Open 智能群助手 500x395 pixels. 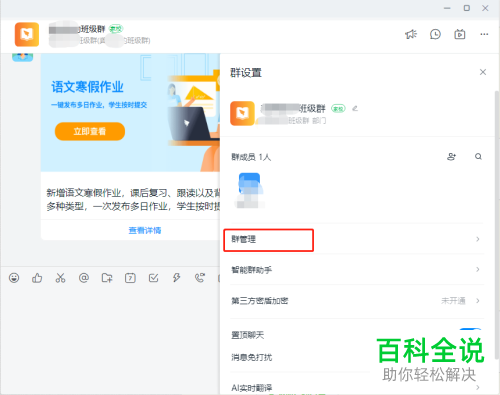click(x=357, y=269)
